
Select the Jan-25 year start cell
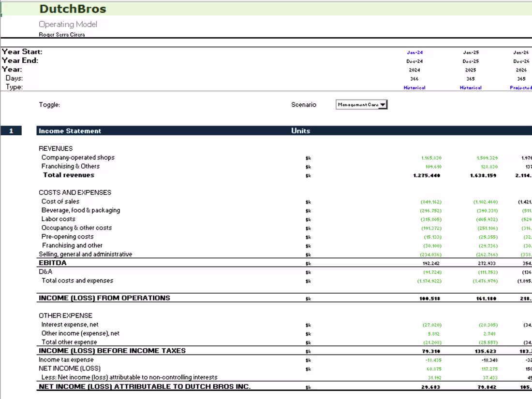(x=471, y=53)
